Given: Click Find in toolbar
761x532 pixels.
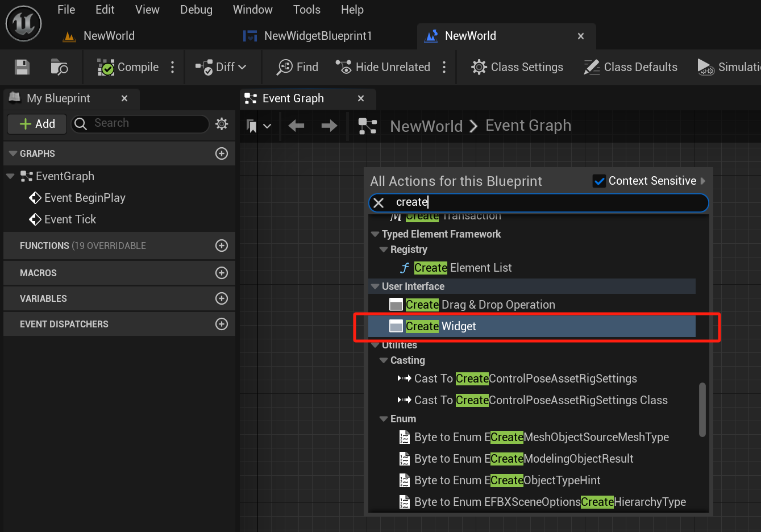Looking at the screenshot, I should 297,67.
